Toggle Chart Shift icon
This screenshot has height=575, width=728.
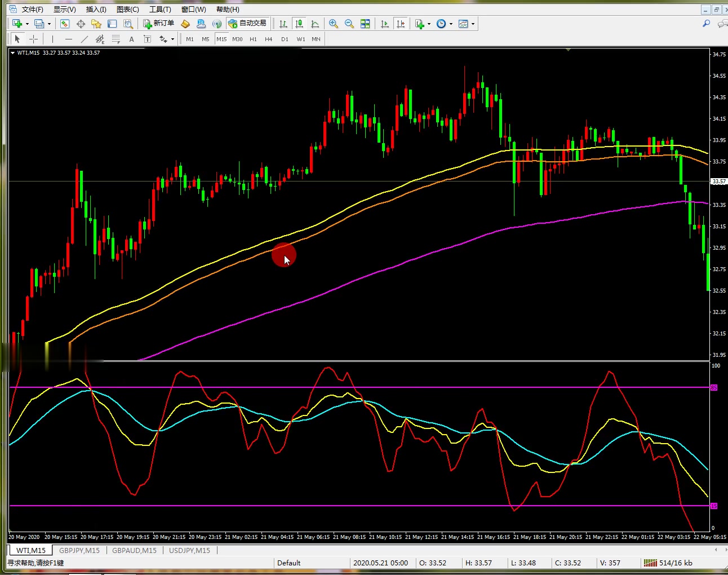click(401, 24)
